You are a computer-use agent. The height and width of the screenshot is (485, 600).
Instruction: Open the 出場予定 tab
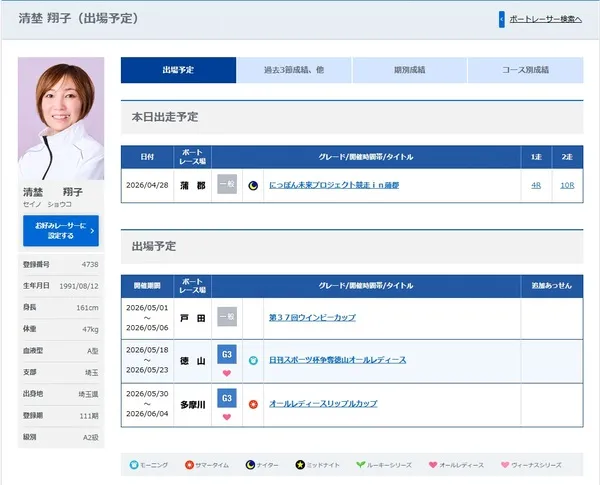click(178, 70)
